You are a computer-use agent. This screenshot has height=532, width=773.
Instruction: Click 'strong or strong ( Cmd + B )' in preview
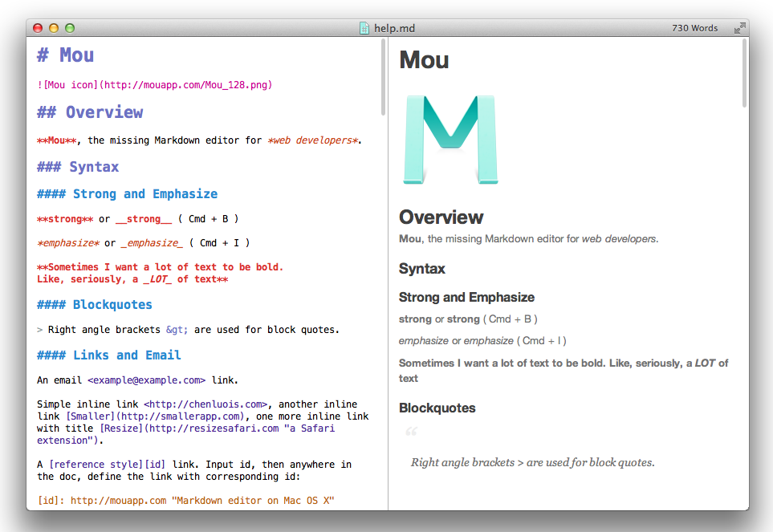click(468, 319)
